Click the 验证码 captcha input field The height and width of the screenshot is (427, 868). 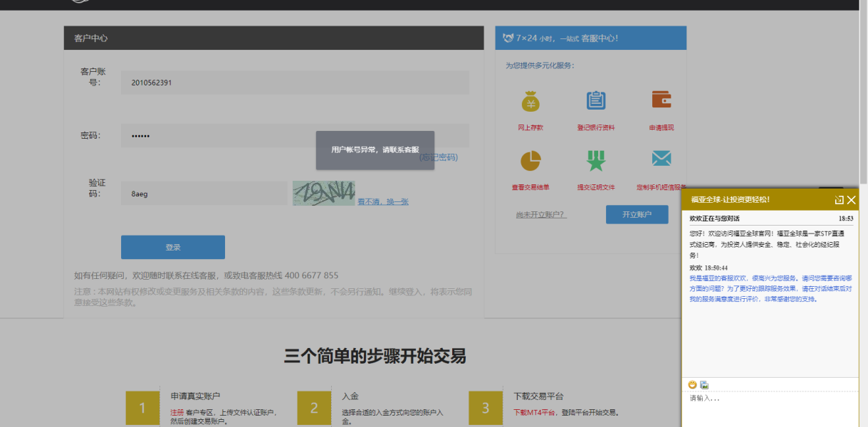204,193
